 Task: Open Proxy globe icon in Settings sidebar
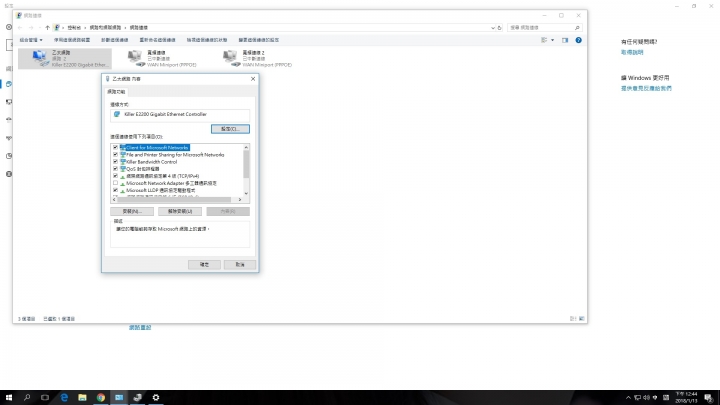point(9,174)
